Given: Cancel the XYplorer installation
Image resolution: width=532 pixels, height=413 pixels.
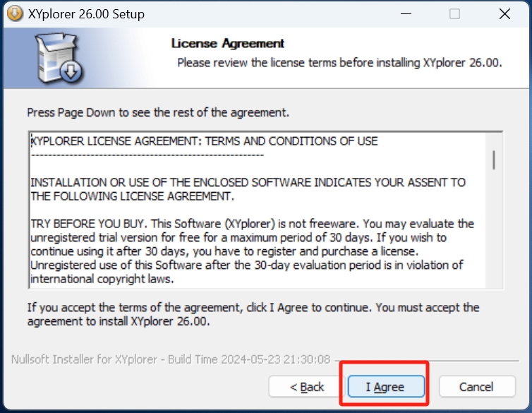Looking at the screenshot, I should [x=476, y=387].
